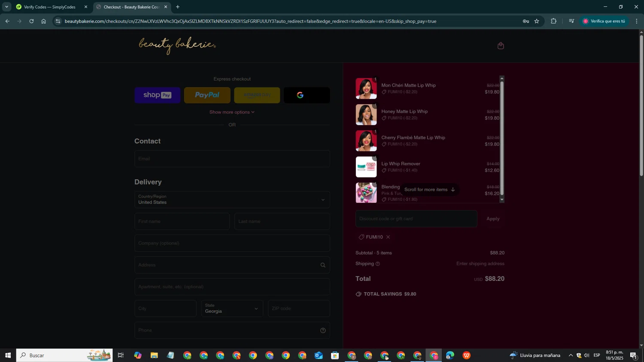The height and width of the screenshot is (362, 644).
Task: Click the shipping info help icon
Action: tap(378, 264)
